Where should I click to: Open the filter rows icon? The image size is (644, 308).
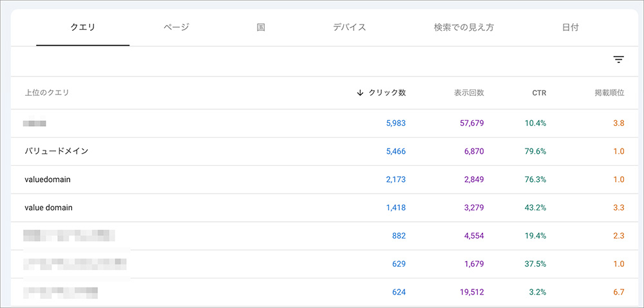coord(618,60)
